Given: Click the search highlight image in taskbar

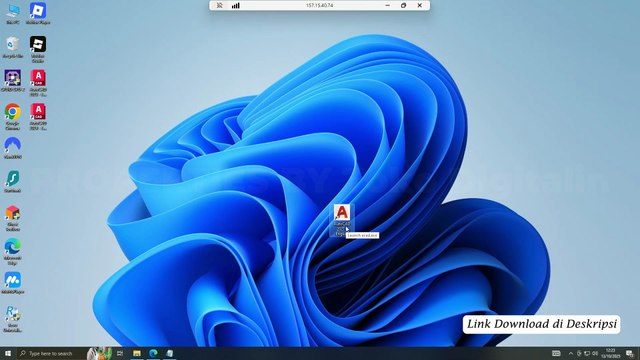Looking at the screenshot, I should pyautogui.click(x=100, y=353).
